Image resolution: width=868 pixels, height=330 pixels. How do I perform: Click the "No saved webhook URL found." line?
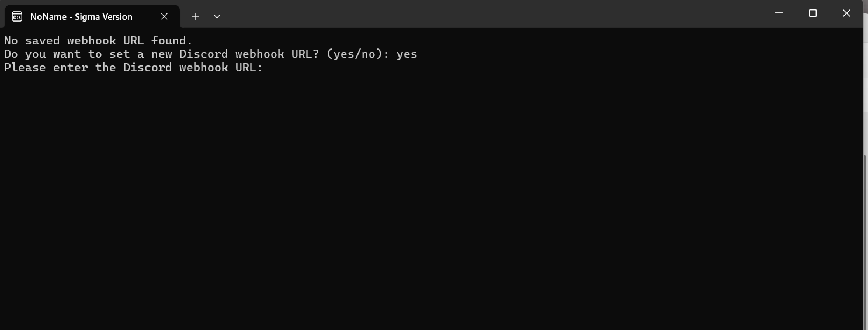(x=98, y=41)
